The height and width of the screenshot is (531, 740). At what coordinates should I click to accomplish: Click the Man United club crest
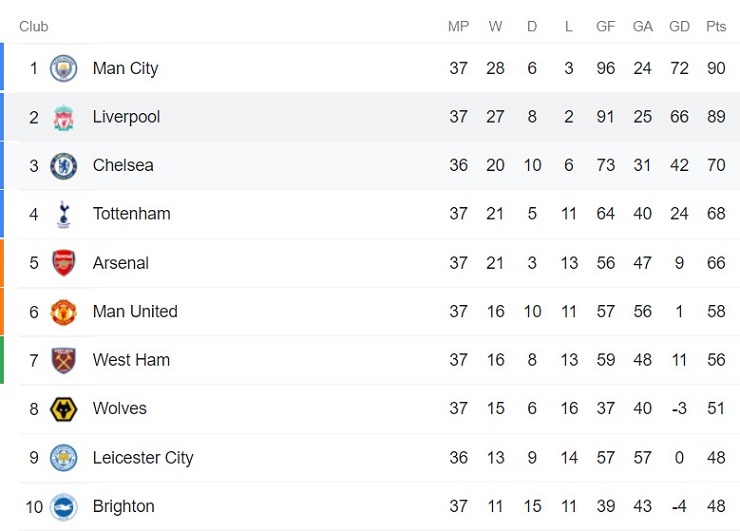[x=64, y=311]
